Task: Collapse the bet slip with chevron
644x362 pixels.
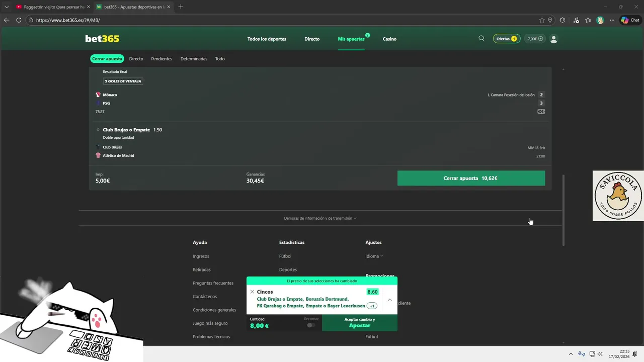Action: pos(389,300)
